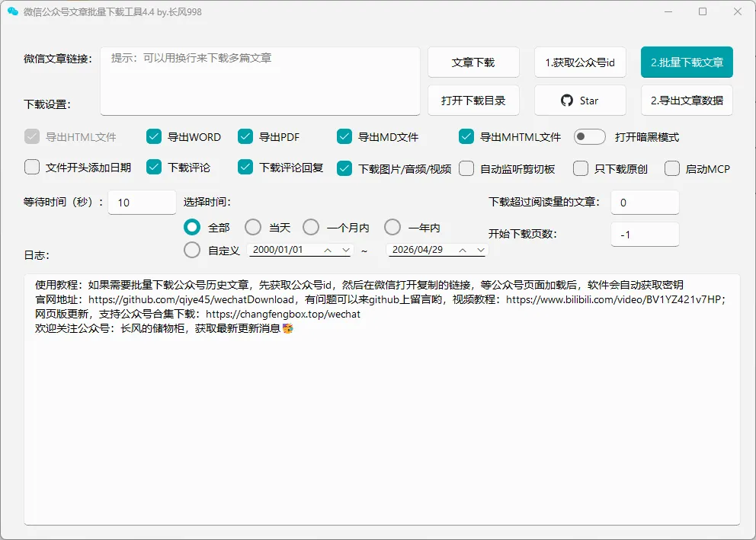Click 下载超过阅读量的文章 value field
Image resolution: width=756 pixels, height=540 pixels.
pos(645,203)
